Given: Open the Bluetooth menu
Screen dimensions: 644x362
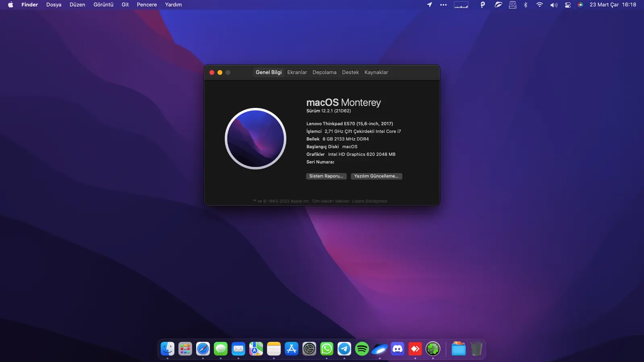Looking at the screenshot, I should pos(526,5).
